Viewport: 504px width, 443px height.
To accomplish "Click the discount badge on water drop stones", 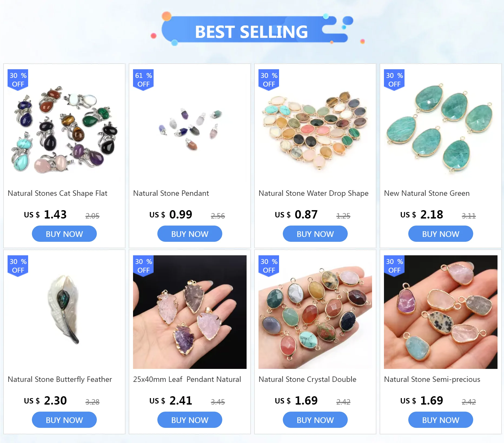I will tap(269, 80).
